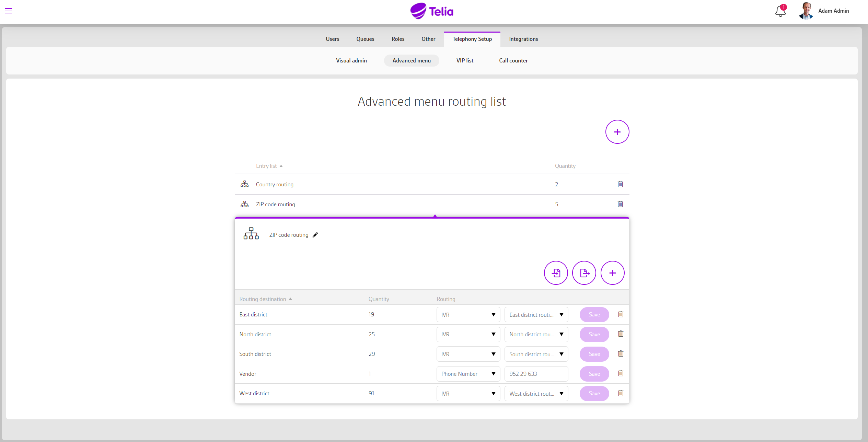This screenshot has height=442, width=868.
Task: Click the Vendor quantity value 1
Action: [x=370, y=374]
